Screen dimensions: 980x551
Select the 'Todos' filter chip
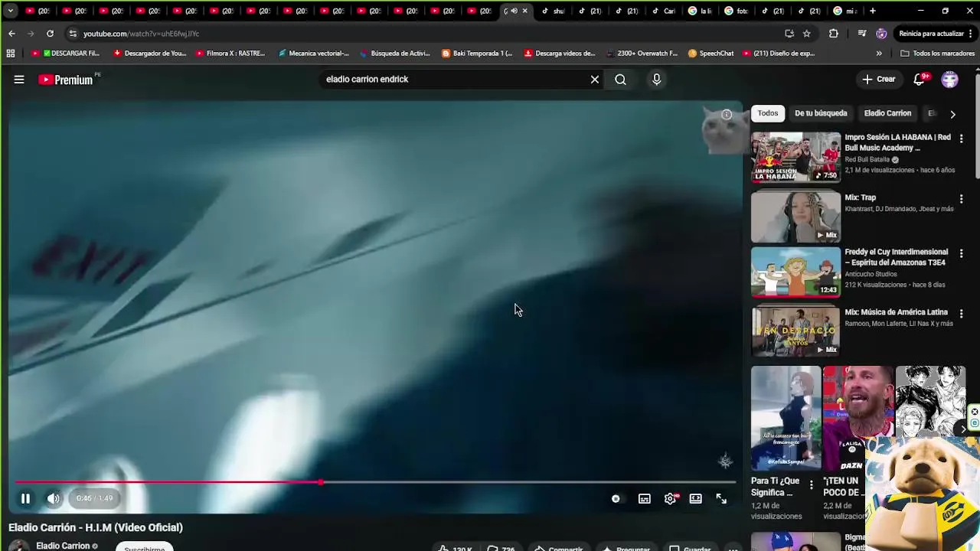click(767, 113)
